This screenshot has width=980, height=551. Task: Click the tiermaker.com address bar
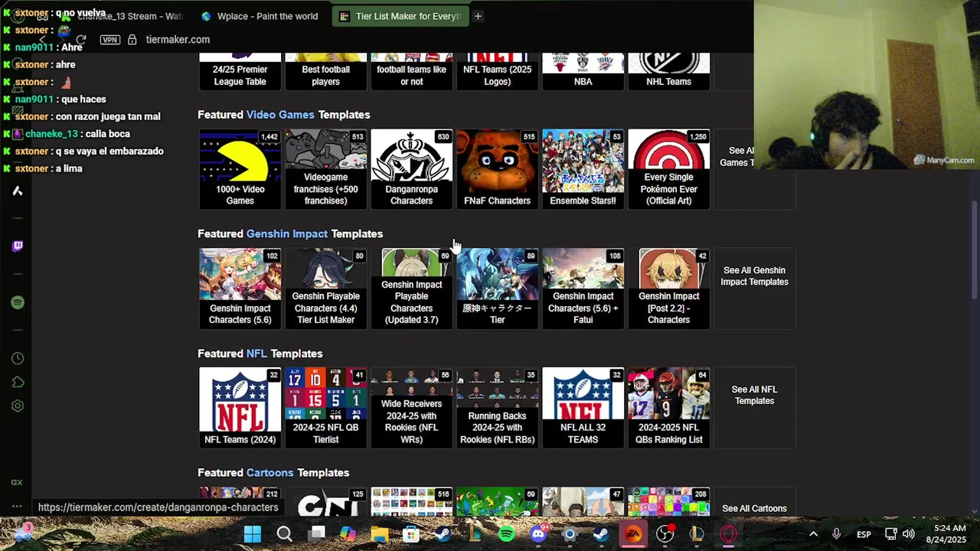(178, 40)
